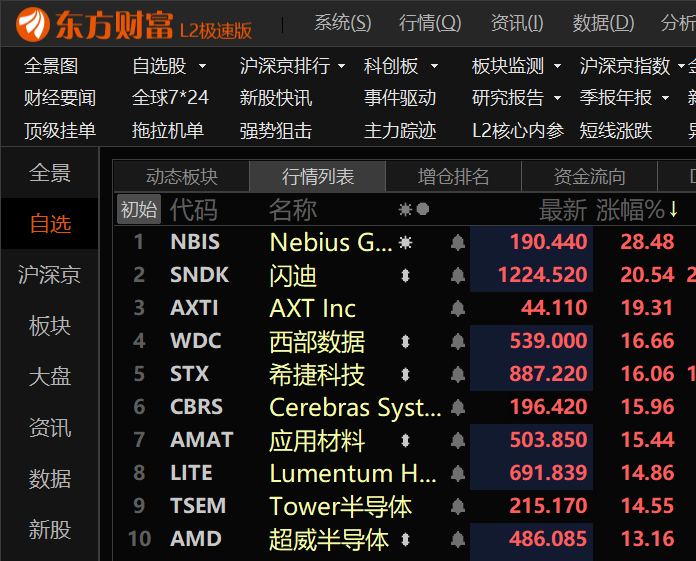Select 大盘 in left sidebar
Viewport: 696px width, 561px height.
pos(50,377)
